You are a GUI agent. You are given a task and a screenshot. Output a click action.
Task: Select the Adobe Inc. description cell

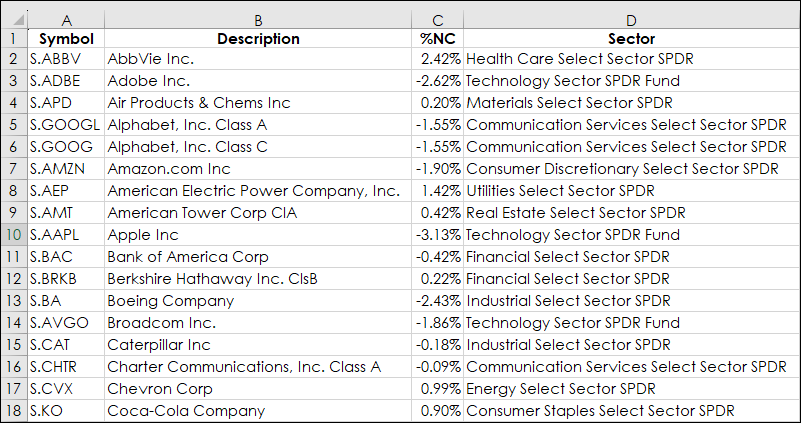pyautogui.click(x=258, y=81)
